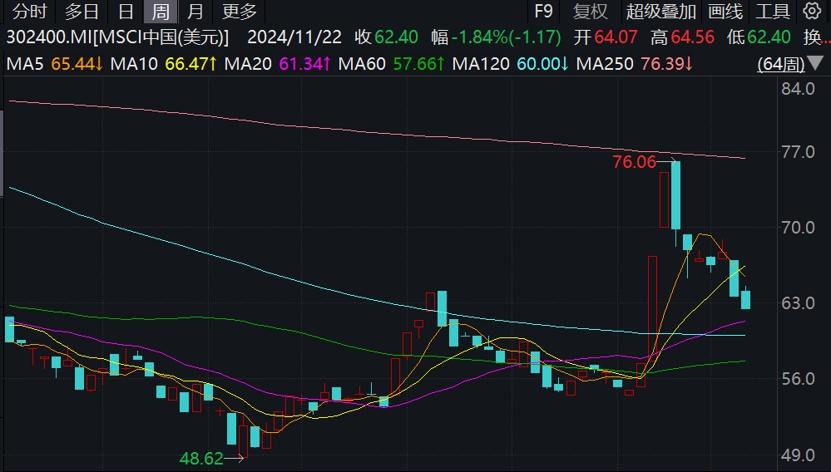Click the low price value next to 低
831x472 pixels.
click(x=768, y=37)
